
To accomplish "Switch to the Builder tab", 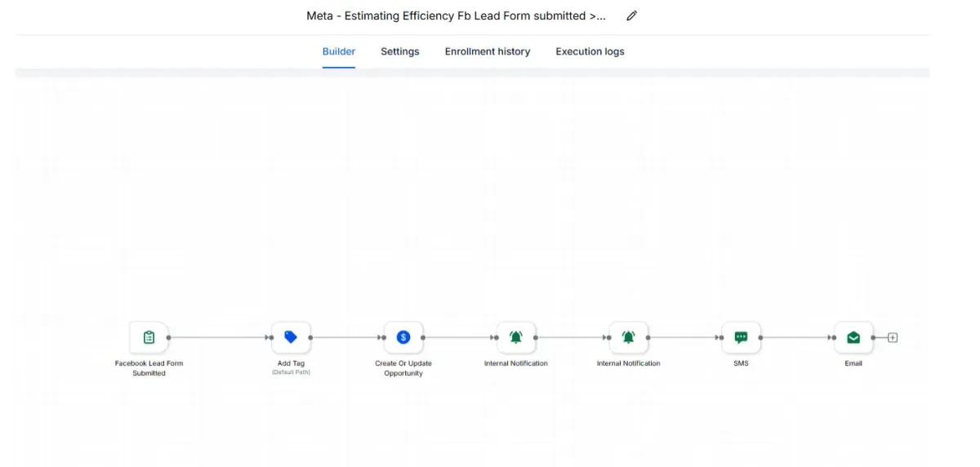I will [339, 51].
